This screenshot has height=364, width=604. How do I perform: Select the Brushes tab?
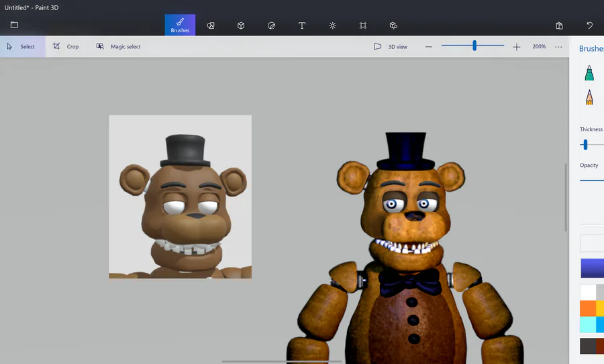(180, 25)
